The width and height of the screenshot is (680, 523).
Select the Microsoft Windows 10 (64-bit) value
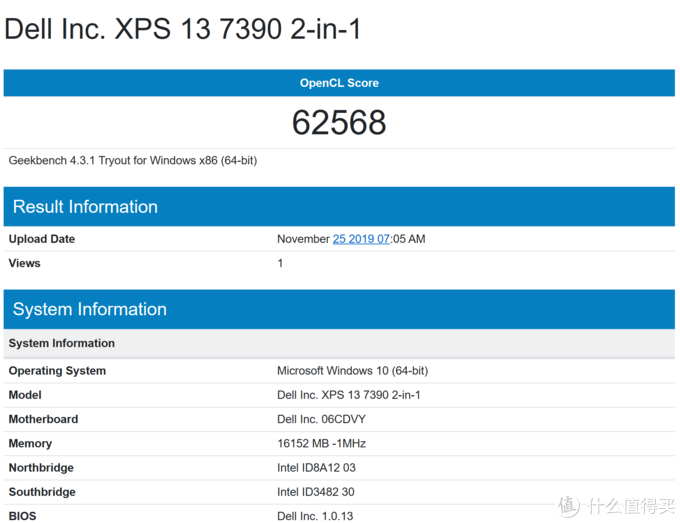pos(352,371)
